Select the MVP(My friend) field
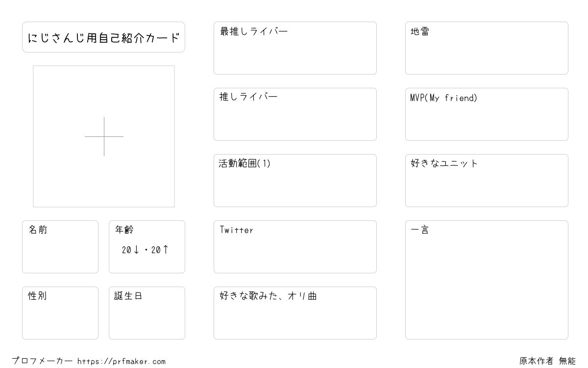The image size is (588, 368). 487,114
